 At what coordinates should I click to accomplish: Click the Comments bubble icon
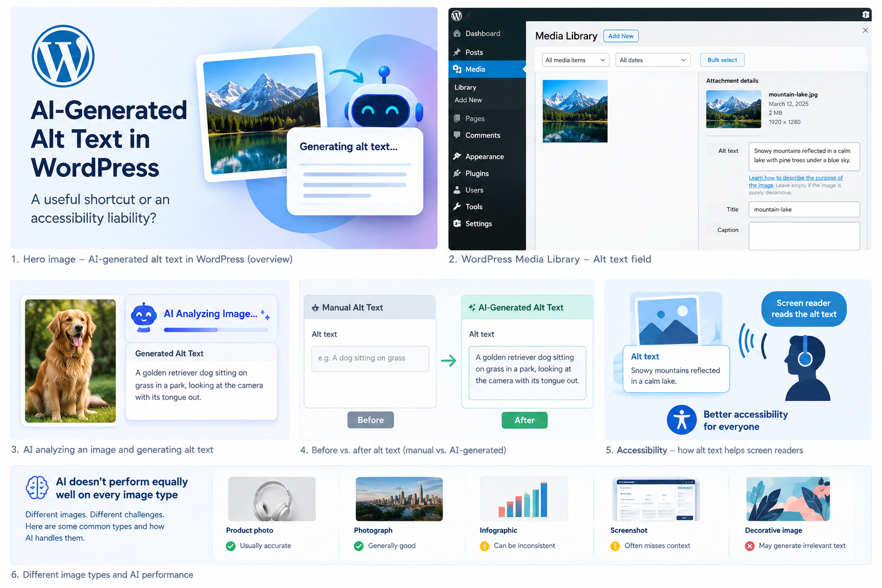click(x=457, y=135)
